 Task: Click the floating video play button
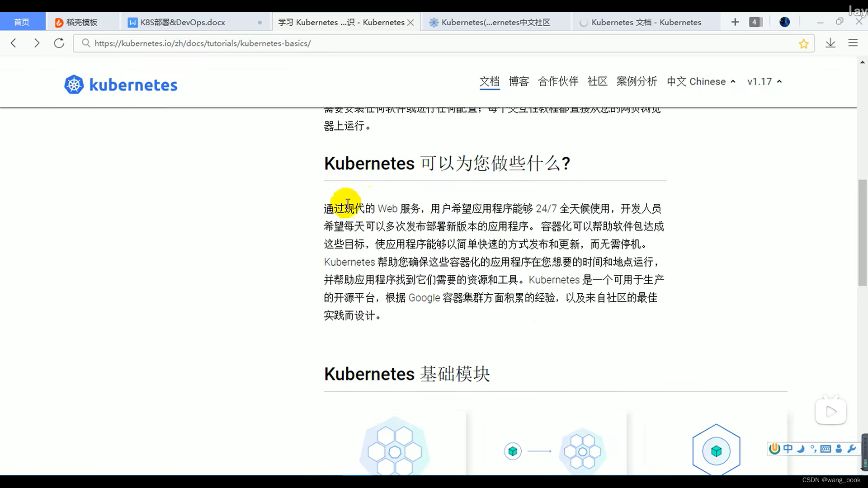coord(831,411)
